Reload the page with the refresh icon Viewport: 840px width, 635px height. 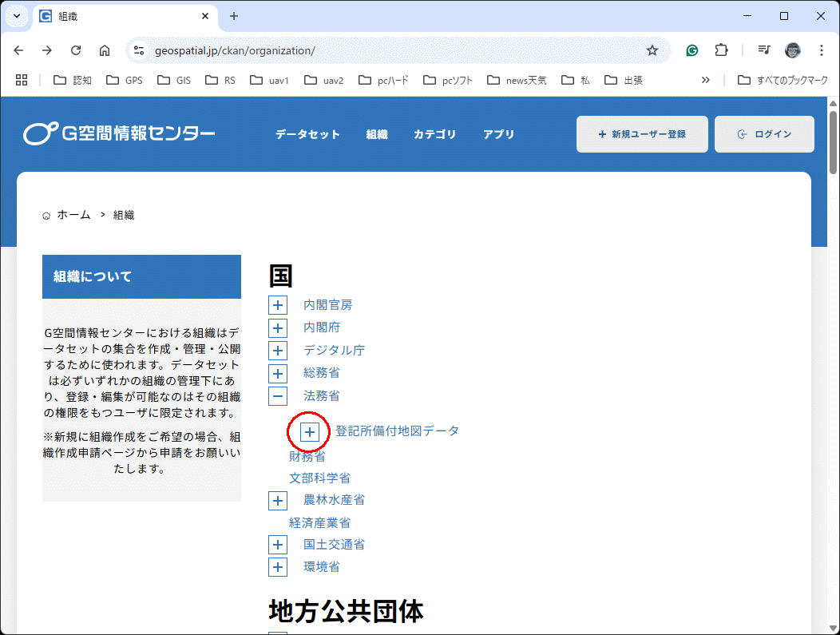coord(76,50)
